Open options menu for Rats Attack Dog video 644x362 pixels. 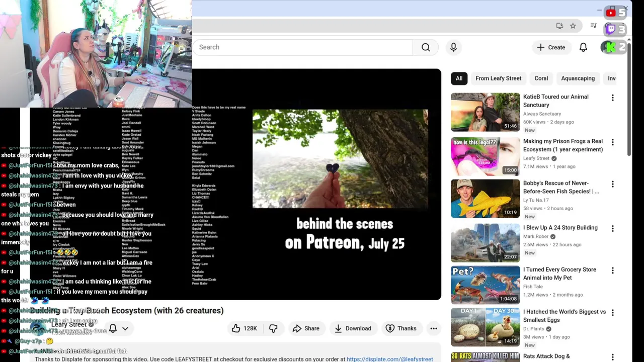[612, 357]
